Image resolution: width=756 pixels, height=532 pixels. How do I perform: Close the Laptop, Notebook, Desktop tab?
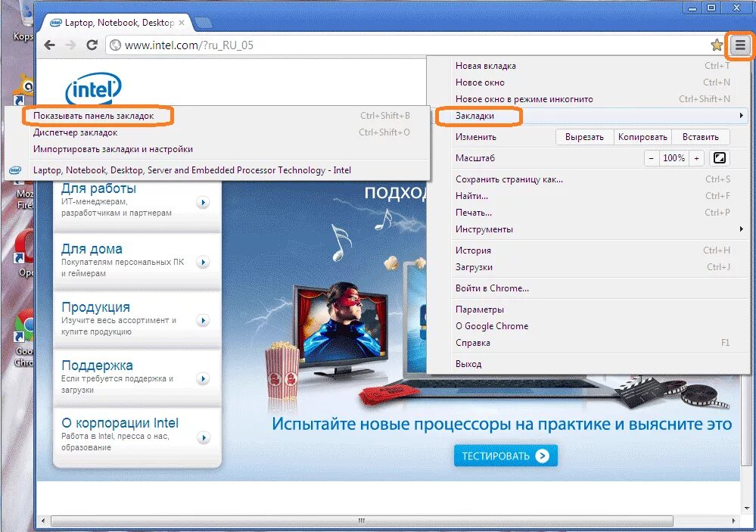[x=182, y=23]
